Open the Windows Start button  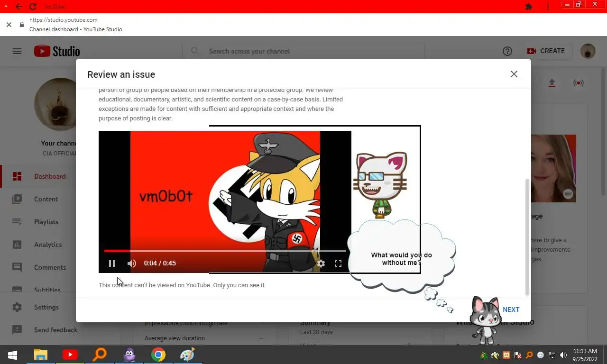coord(12,355)
